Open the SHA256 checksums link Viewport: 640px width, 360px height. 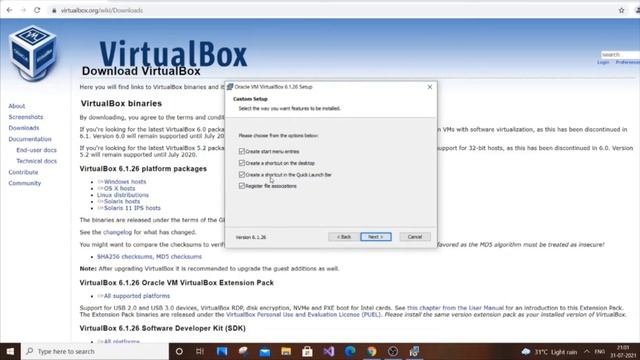[x=124, y=256]
